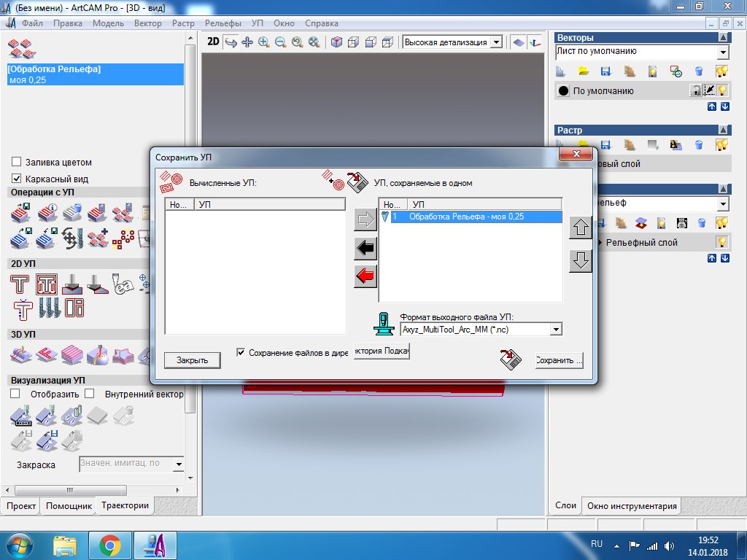This screenshot has width=747, height=560.
Task: Select the area clearance T icon in 2D УП
Action: [x=47, y=284]
